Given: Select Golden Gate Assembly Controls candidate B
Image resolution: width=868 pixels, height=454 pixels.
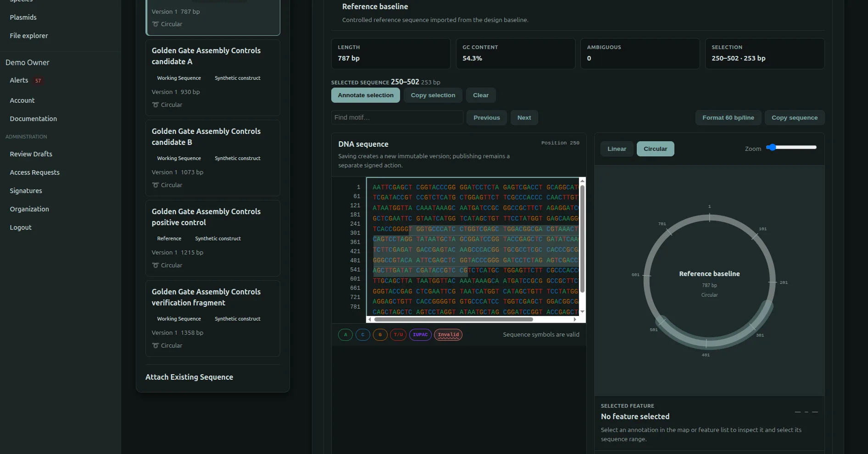Looking at the screenshot, I should tap(213, 158).
